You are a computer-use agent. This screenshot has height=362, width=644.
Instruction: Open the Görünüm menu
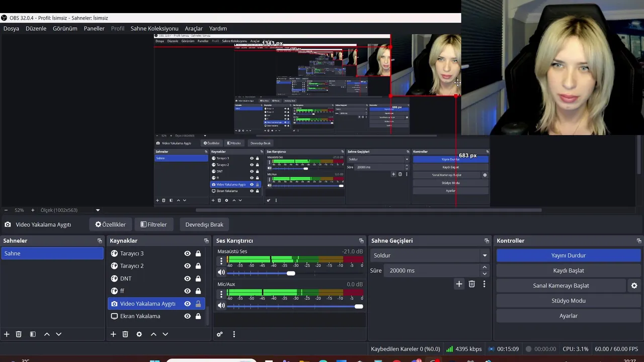point(65,29)
